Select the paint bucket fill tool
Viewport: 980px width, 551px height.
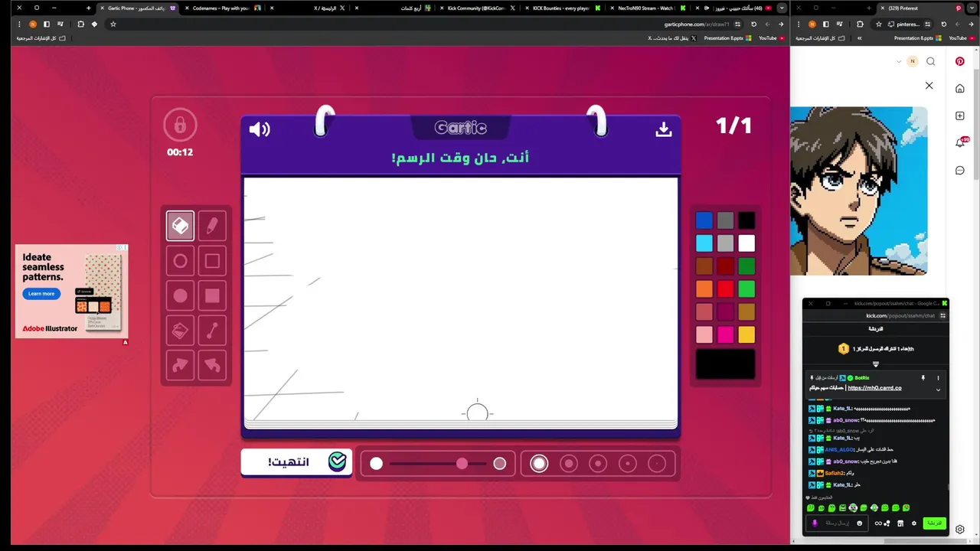tap(181, 331)
